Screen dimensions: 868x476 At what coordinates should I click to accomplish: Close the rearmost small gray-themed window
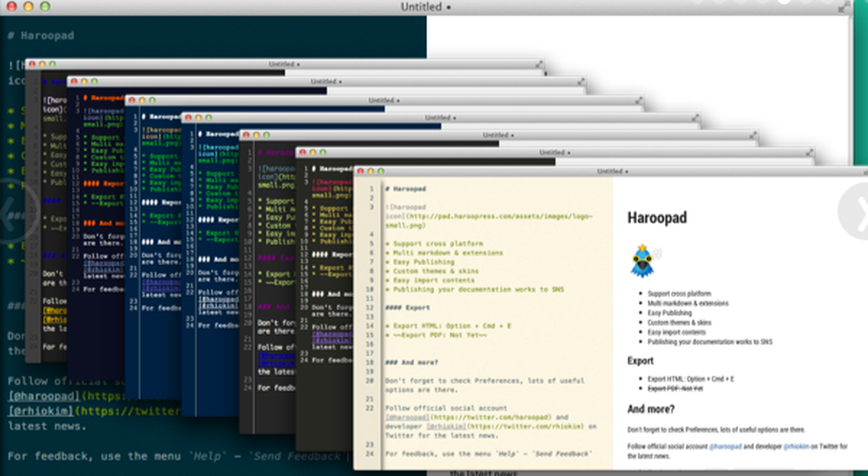(x=32, y=64)
